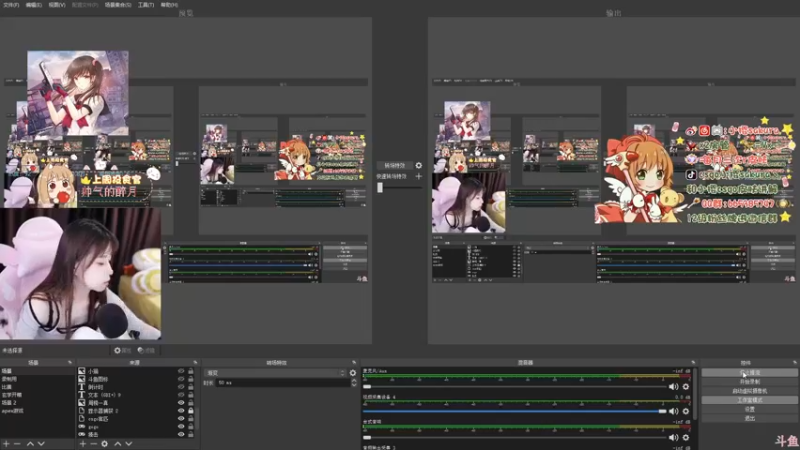Open the 编辑(E) menu
The height and width of the screenshot is (450, 800).
click(x=34, y=5)
